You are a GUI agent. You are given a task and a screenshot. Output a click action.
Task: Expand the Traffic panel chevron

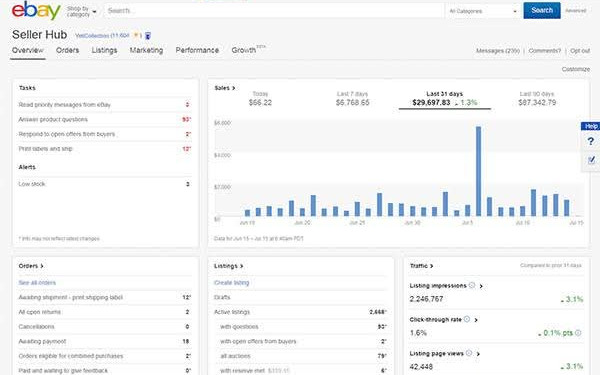[x=432, y=266]
